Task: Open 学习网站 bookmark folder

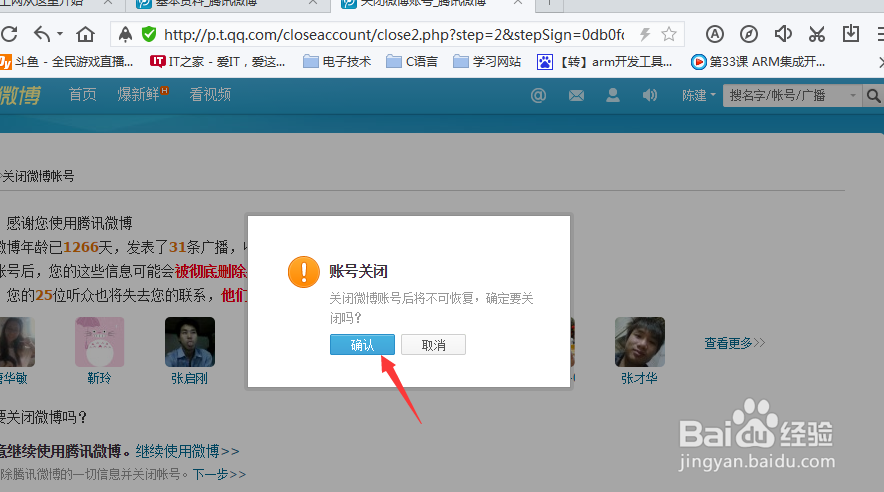Action: [487, 61]
